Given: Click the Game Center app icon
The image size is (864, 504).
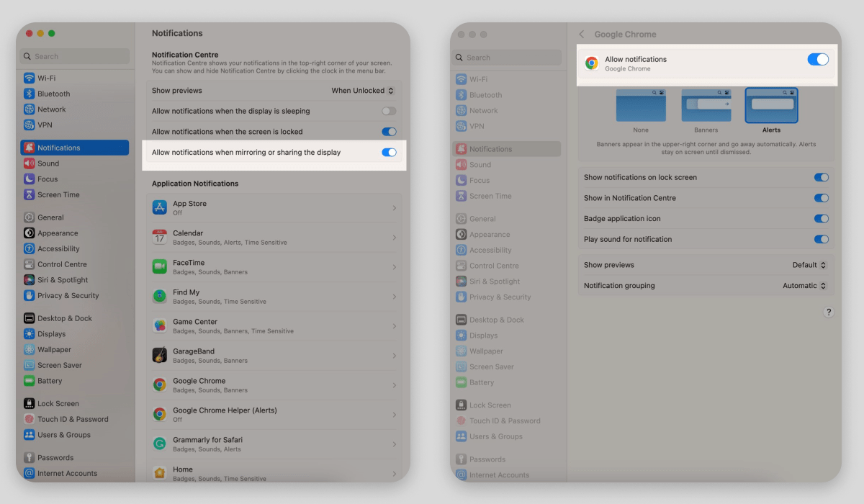Looking at the screenshot, I should 159,326.
